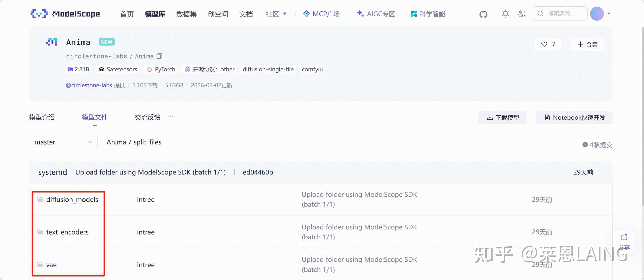Click the page vertical scrollbar
The height and width of the screenshot is (280, 644).
tap(642, 116)
